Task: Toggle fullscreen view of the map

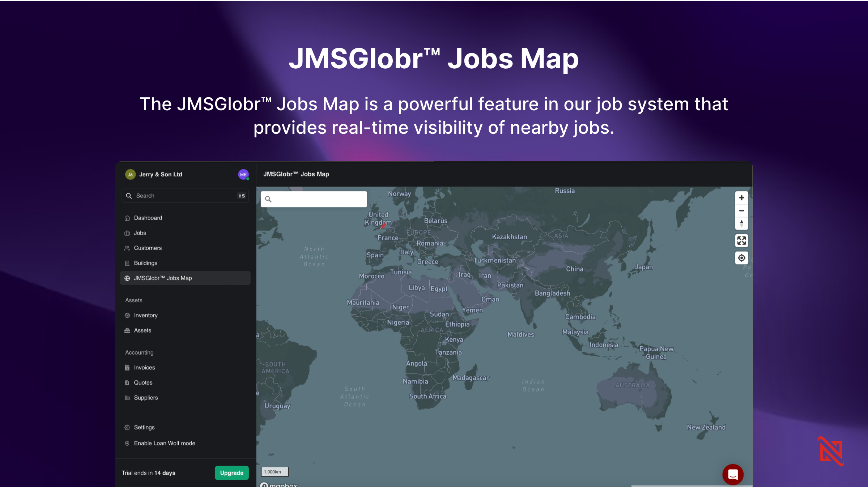Action: [x=742, y=240]
